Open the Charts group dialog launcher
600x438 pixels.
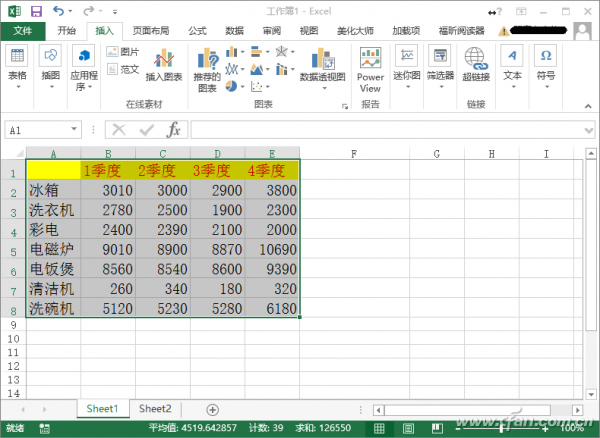pyautogui.click(x=345, y=106)
